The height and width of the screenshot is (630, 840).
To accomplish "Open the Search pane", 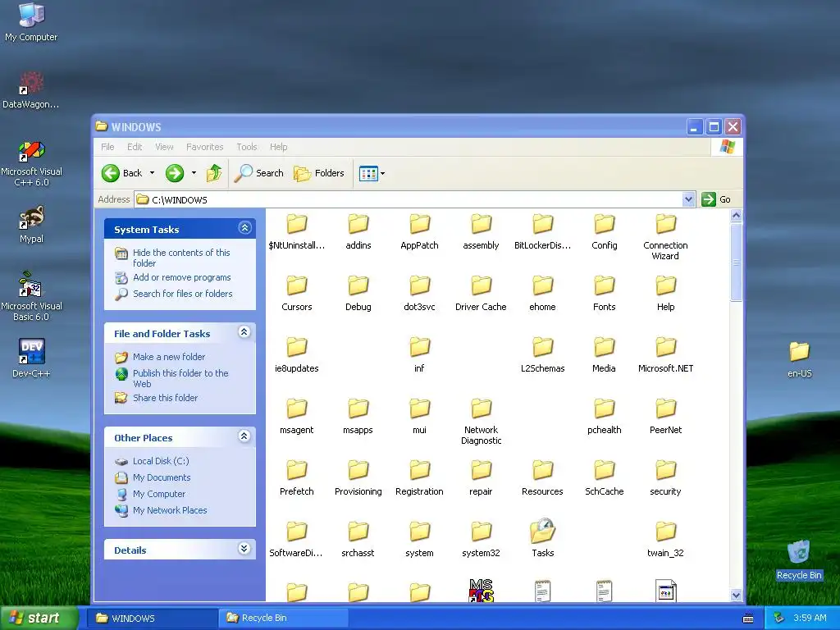I will click(258, 173).
